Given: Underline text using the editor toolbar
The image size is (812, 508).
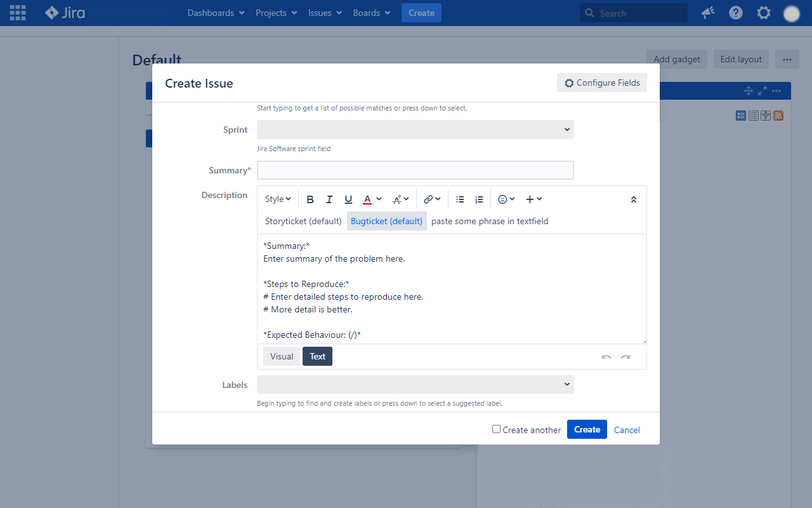Looking at the screenshot, I should click(x=348, y=199).
